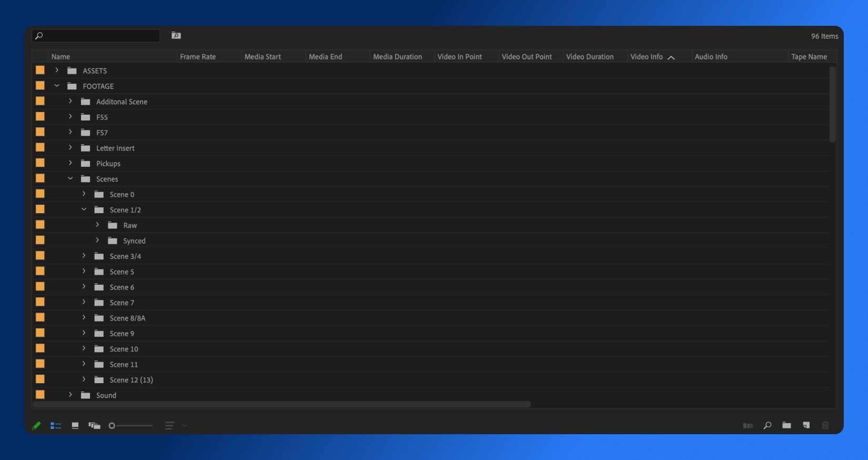The height and width of the screenshot is (460, 868).
Task: Click the Clear trash icon
Action: point(825,425)
